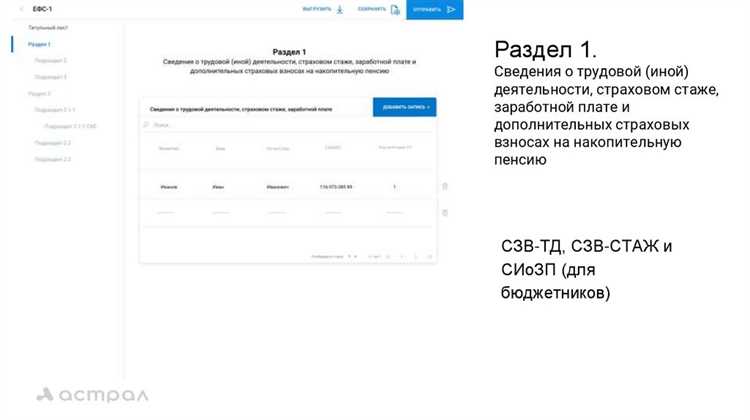Image resolution: width=750 pixels, height=420 pixels.
Task: Go to previous page of table
Action: tap(402, 257)
